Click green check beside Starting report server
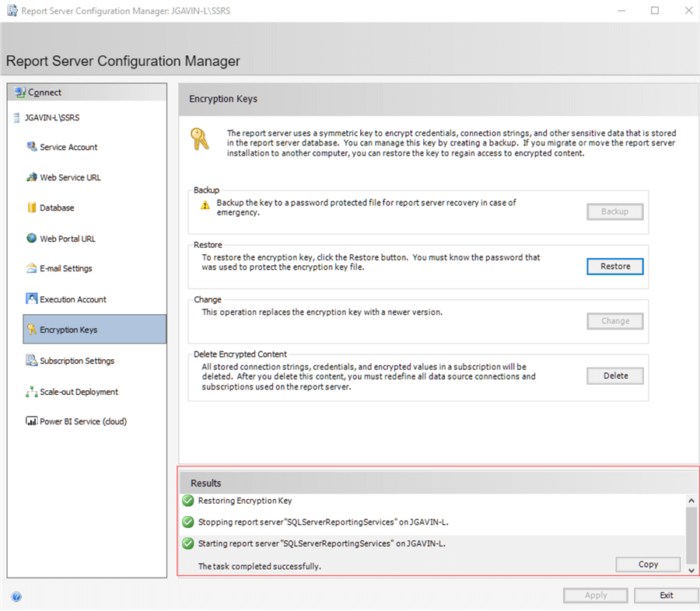The height and width of the screenshot is (611, 700). (x=188, y=543)
